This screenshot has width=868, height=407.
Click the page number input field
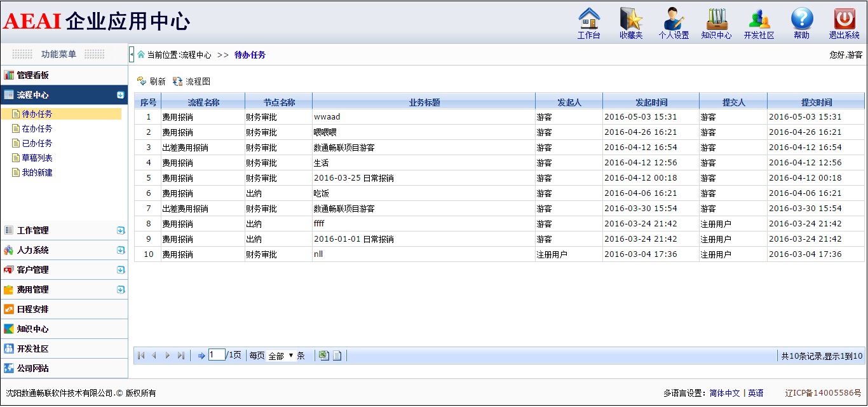point(217,355)
